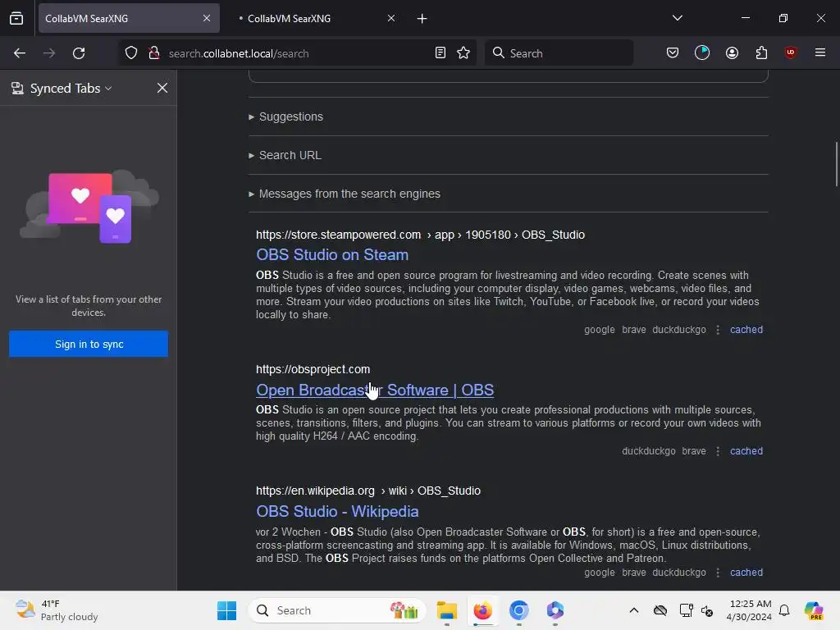Open more options dots for Wikipedia result
The height and width of the screenshot is (630, 840).
[718, 572]
